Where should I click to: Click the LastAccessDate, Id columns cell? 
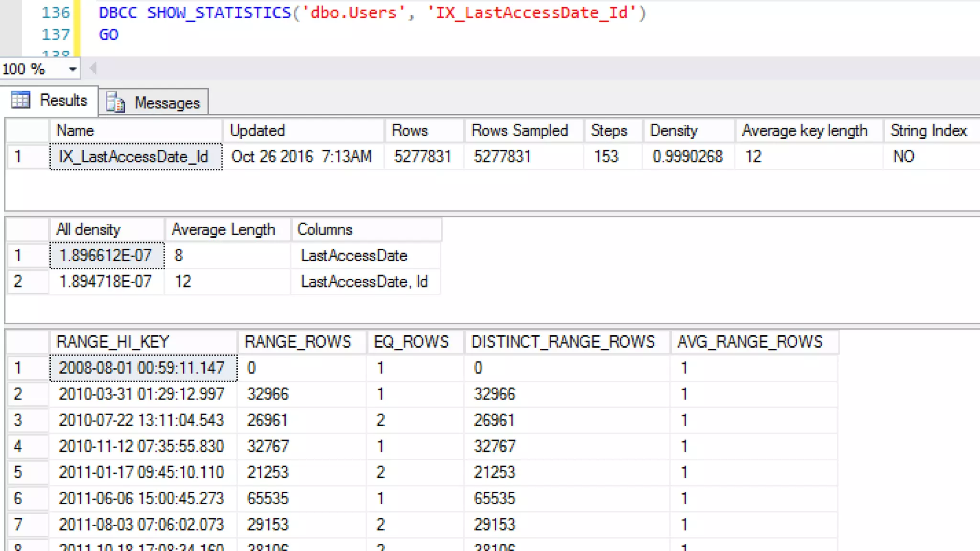pyautogui.click(x=365, y=282)
